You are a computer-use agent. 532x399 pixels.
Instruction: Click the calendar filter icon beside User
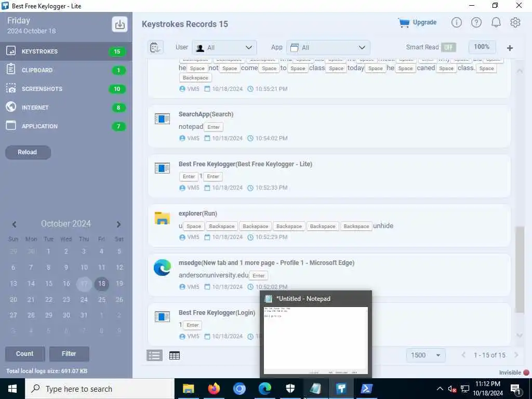pos(155,47)
